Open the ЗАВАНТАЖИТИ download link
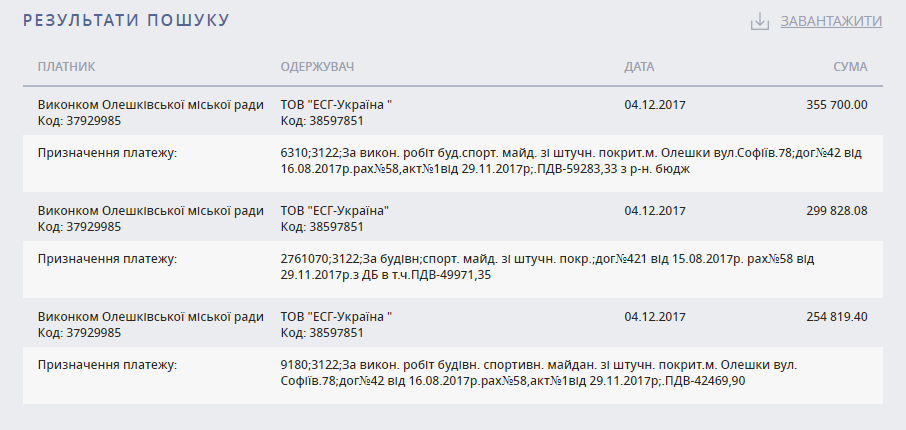906x430 pixels. [831, 21]
